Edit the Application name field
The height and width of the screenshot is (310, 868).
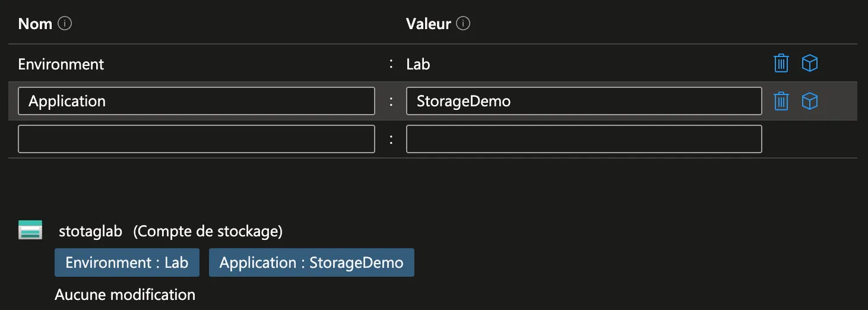pos(197,101)
